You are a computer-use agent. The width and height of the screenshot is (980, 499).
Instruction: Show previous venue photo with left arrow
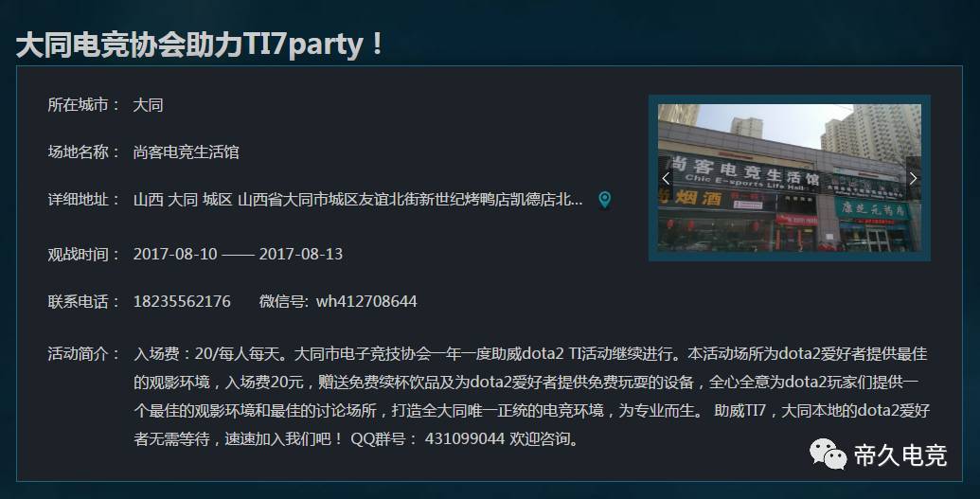click(x=666, y=178)
